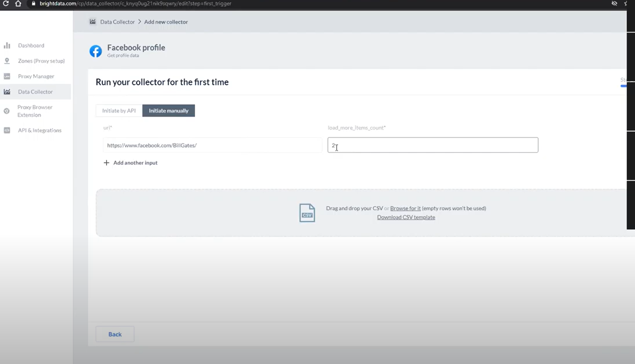Go to Proxy Manager
The width and height of the screenshot is (635, 364).
[x=36, y=76]
